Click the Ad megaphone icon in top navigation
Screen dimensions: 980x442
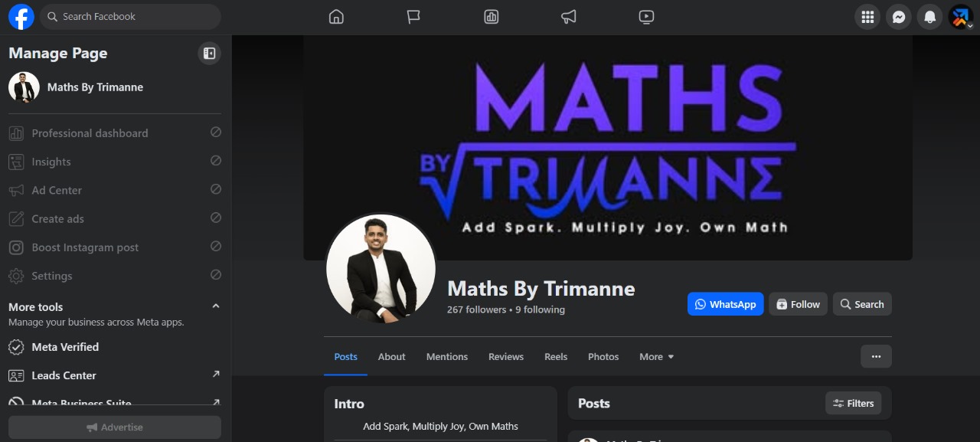[x=568, y=16]
